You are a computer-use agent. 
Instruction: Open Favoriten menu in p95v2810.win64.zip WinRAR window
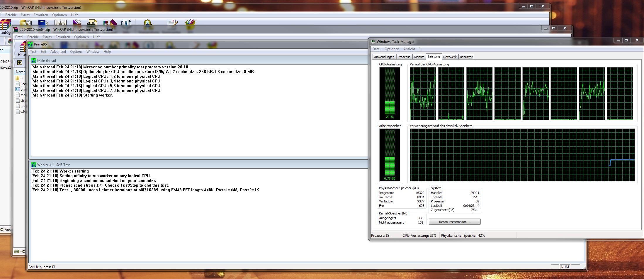click(63, 37)
